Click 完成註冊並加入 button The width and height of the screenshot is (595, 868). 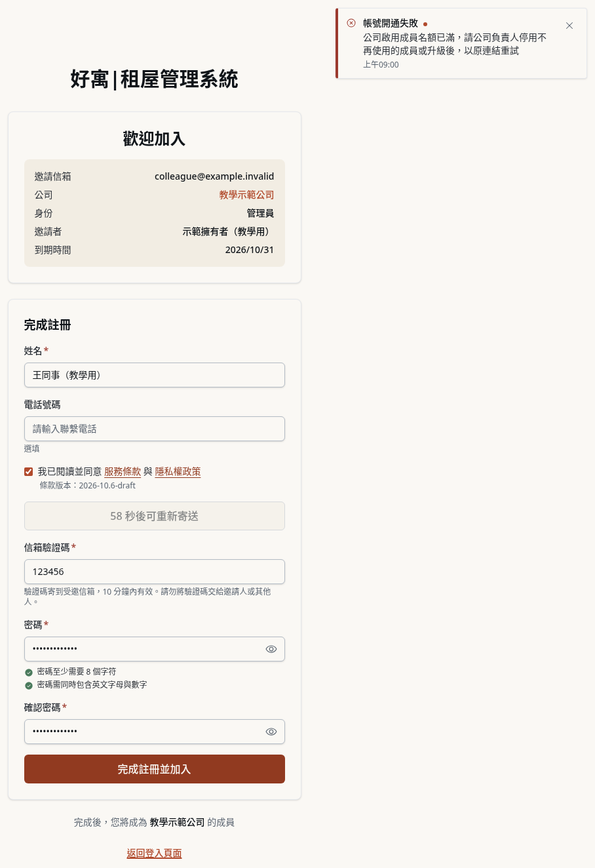pos(155,769)
